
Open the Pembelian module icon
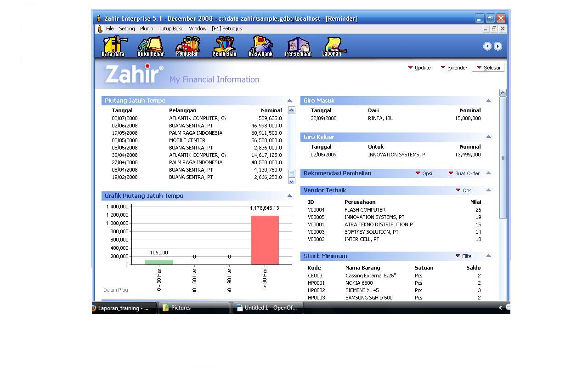click(224, 46)
